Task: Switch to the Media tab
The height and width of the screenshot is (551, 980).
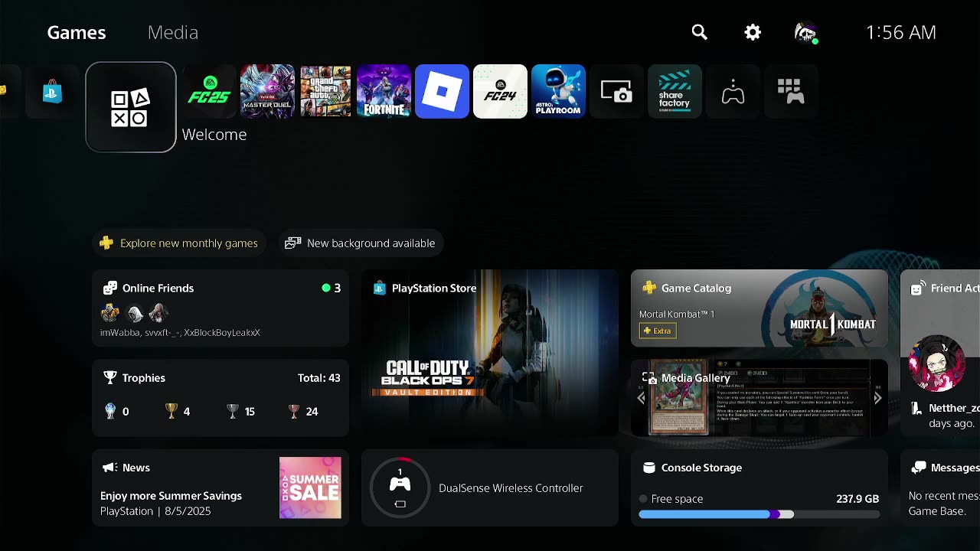Action: point(173,32)
